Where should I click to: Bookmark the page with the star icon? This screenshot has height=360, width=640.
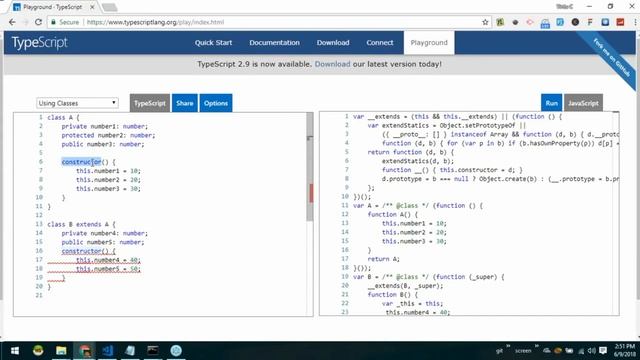tap(485, 22)
